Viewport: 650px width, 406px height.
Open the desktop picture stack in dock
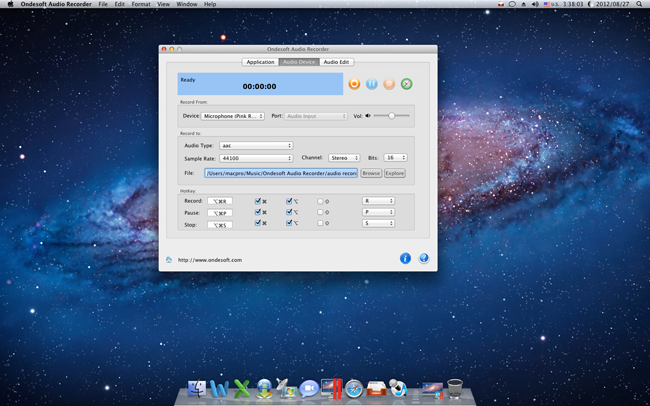pos(432,390)
